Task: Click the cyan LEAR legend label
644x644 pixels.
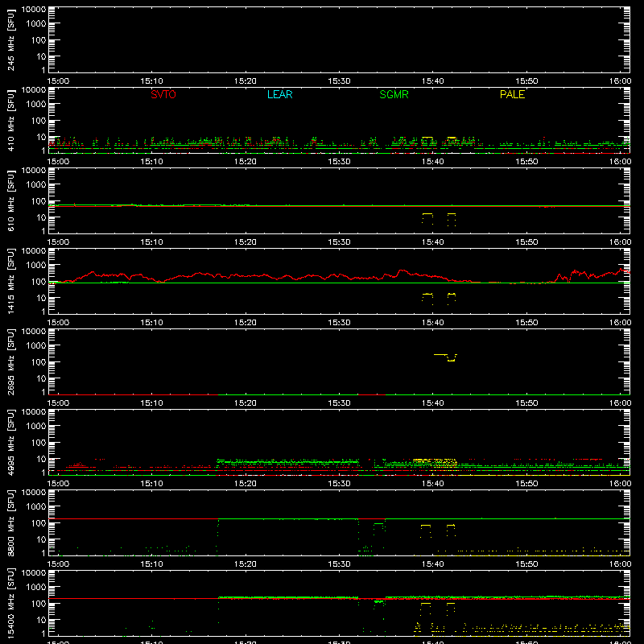Action: [x=279, y=94]
